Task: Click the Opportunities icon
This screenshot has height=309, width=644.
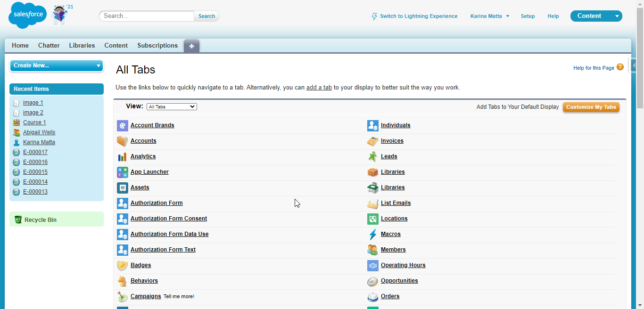Action: pyautogui.click(x=372, y=281)
